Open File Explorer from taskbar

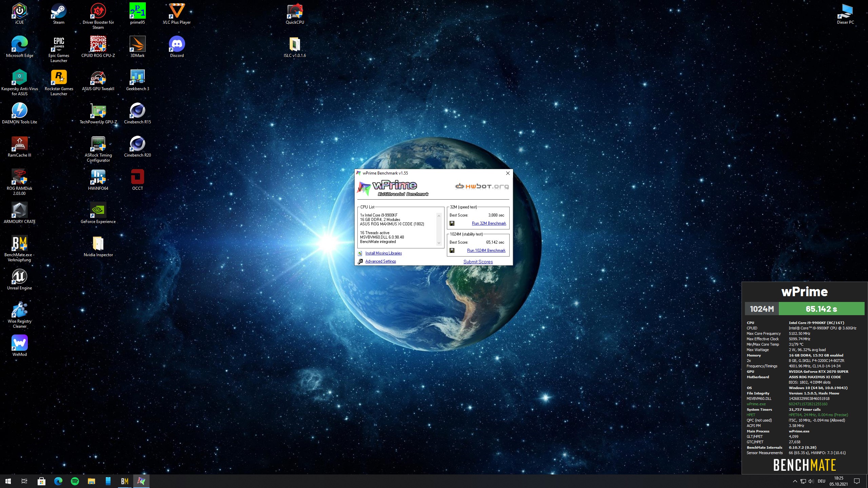[92, 481]
